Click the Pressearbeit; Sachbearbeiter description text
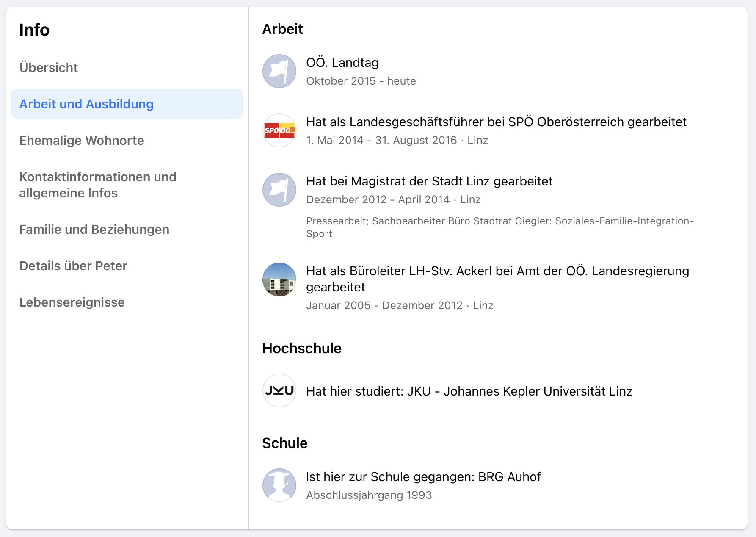This screenshot has height=537, width=756. (500, 227)
